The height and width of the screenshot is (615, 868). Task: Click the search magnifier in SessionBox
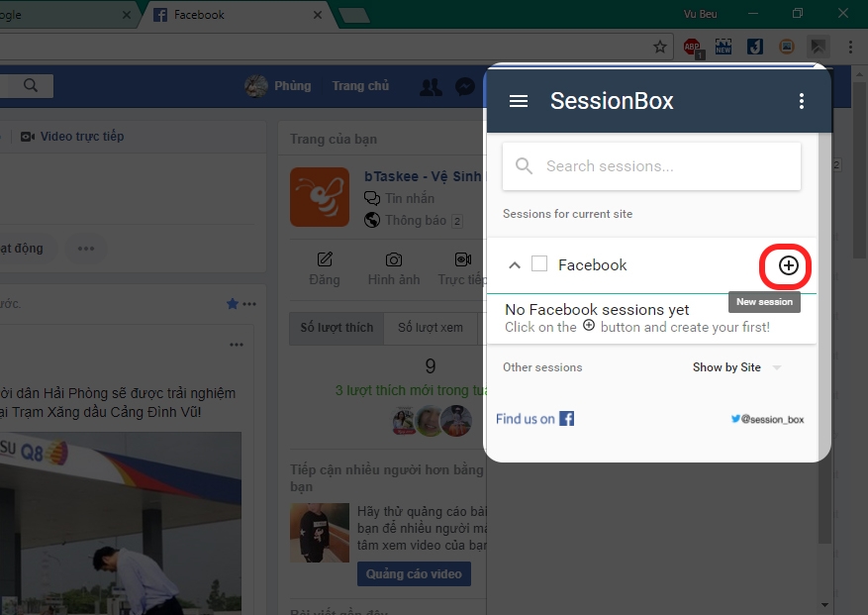[x=524, y=165]
